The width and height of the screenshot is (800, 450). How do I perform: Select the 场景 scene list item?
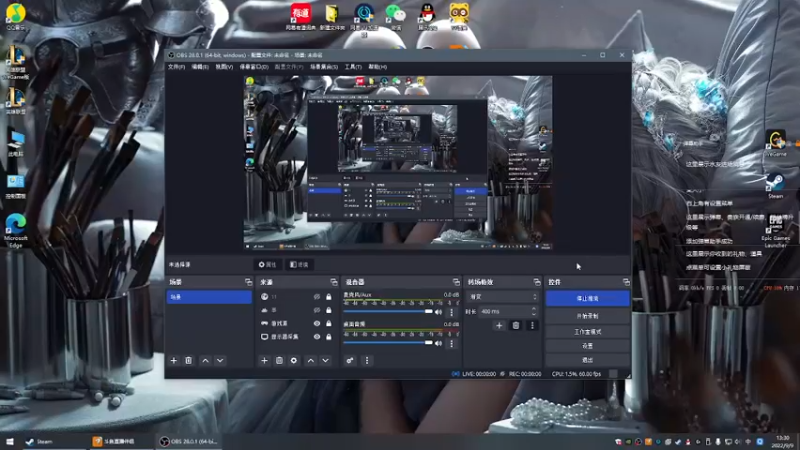pos(209,297)
